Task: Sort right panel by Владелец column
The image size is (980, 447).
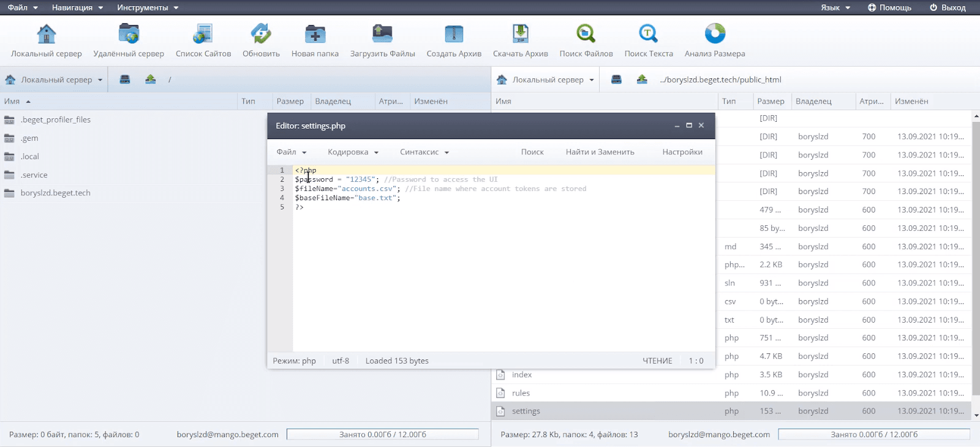Action: (813, 101)
